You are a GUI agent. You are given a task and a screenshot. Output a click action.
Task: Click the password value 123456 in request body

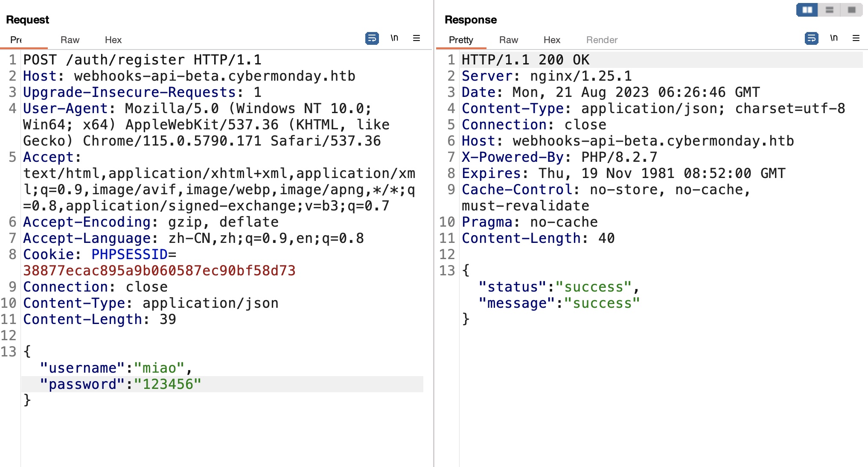pyautogui.click(x=167, y=384)
